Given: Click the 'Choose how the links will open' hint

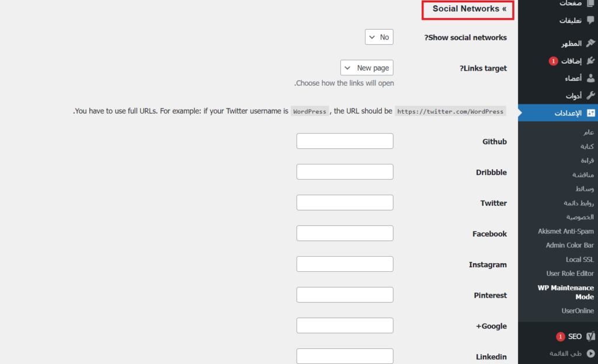Looking at the screenshot, I should tap(344, 83).
